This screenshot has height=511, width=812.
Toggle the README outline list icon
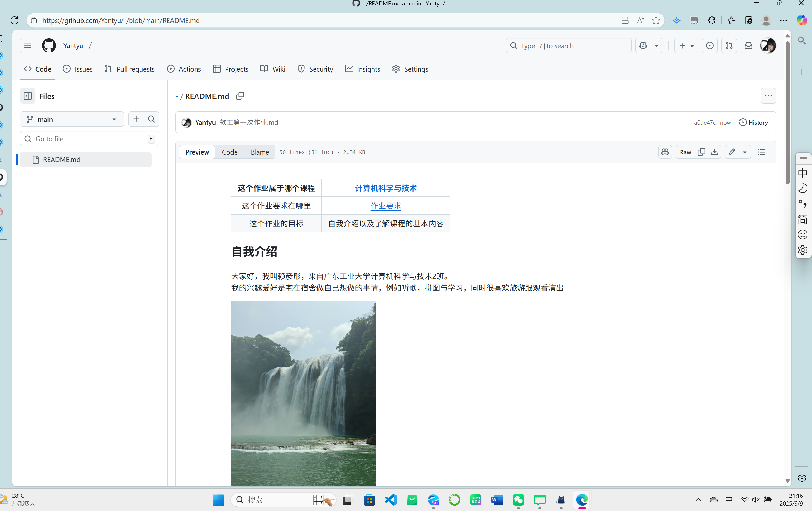click(x=761, y=152)
